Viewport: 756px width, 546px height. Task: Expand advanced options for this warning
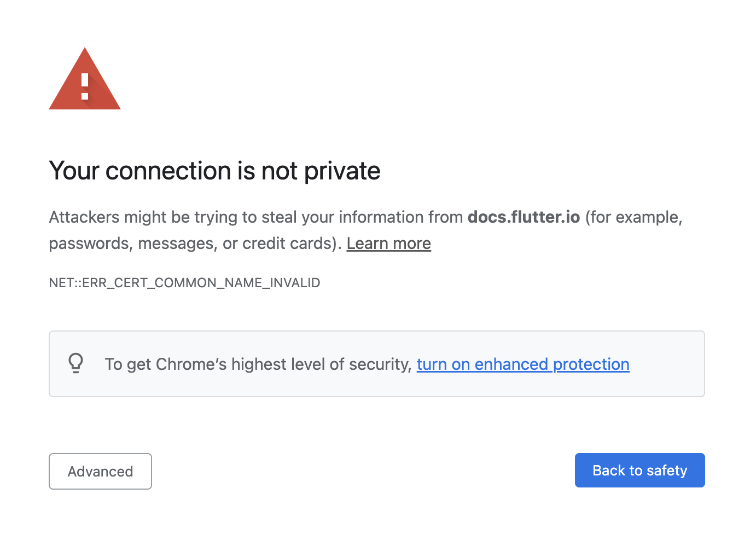pyautogui.click(x=100, y=471)
